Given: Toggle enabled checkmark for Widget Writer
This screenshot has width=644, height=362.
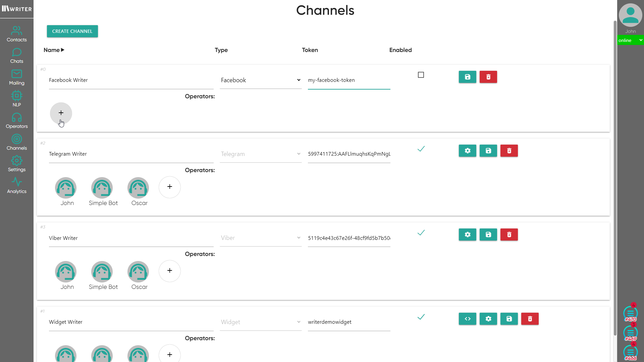Looking at the screenshot, I should pyautogui.click(x=421, y=317).
